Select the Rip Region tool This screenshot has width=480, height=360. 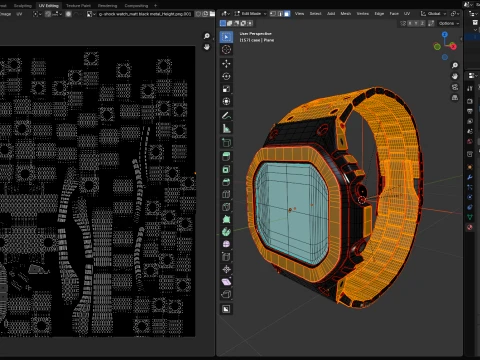pyautogui.click(x=226, y=294)
